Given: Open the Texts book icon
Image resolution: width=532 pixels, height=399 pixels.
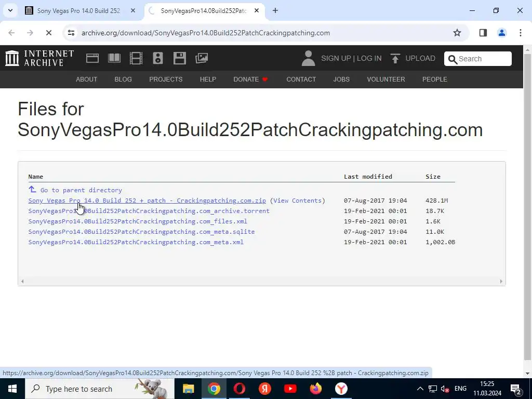Looking at the screenshot, I should coord(114,58).
